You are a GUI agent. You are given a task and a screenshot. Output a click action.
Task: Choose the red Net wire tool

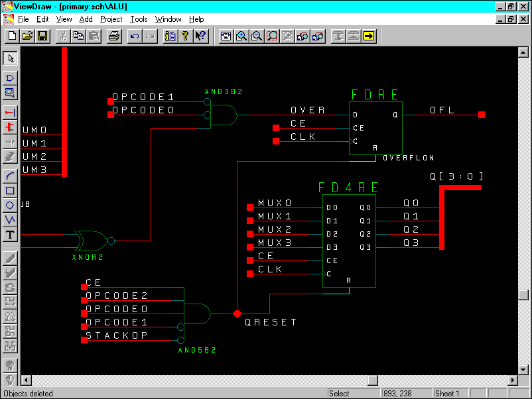point(10,113)
